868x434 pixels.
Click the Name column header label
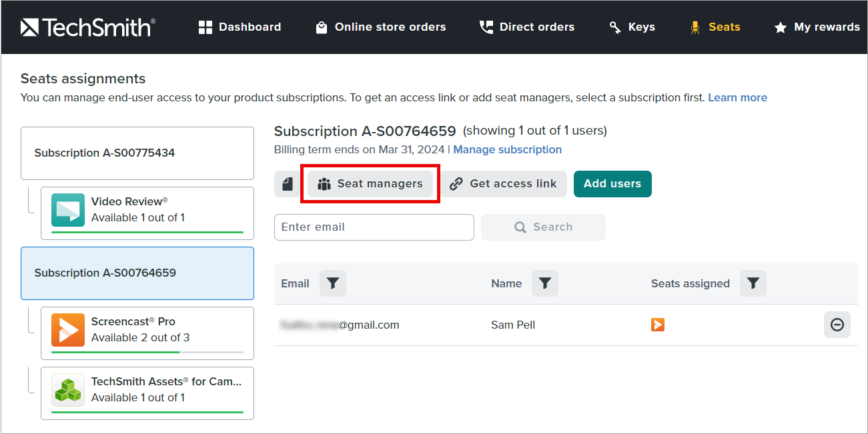coord(506,283)
